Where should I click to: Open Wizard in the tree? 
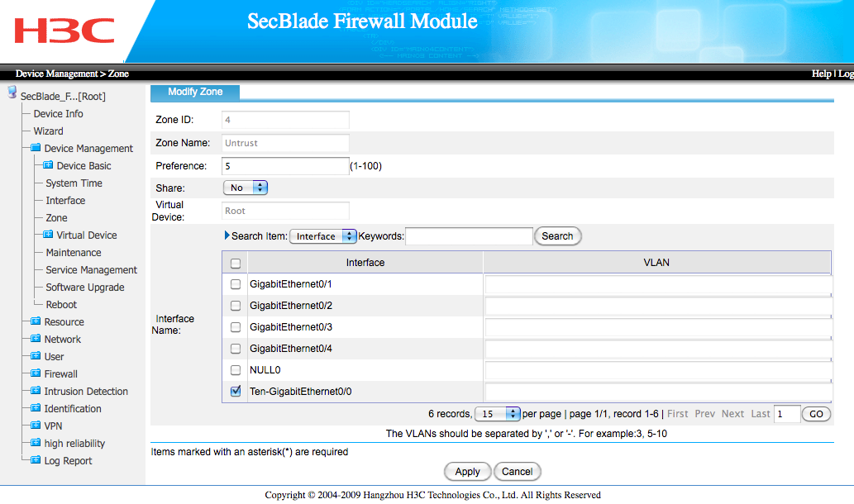pos(49,131)
